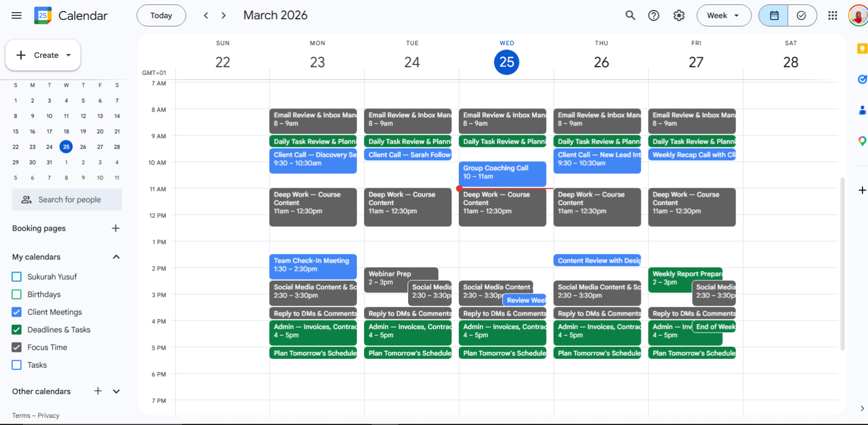Open Friday Daily Task Review event
This screenshot has height=425, width=868.
click(691, 141)
